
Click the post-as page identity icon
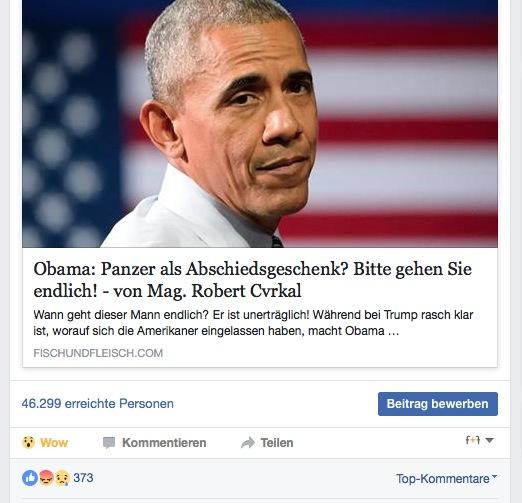473,440
